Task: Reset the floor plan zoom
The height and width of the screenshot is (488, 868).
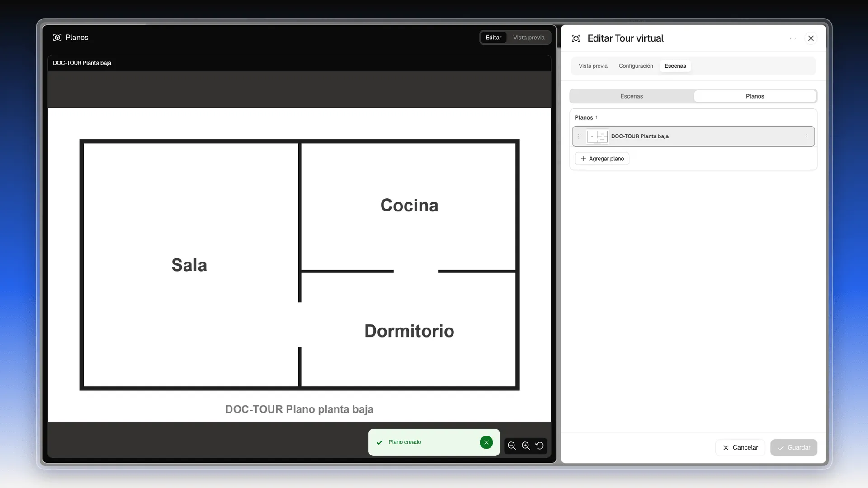Action: point(540,446)
